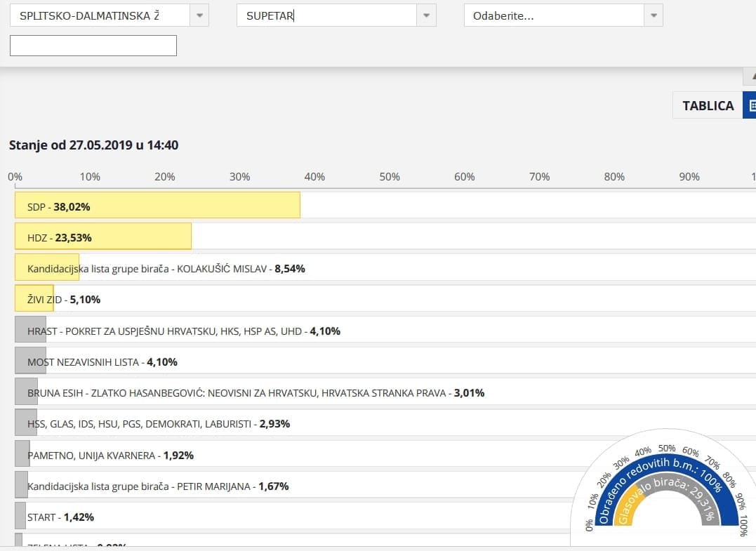Select the START 1,42% bar

(60, 517)
